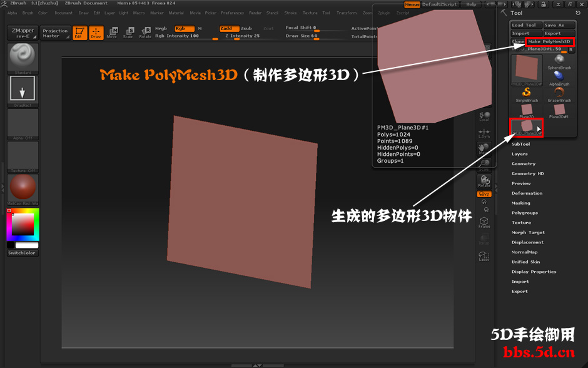Expand the Deformation subpalette
588x368 pixels.
[527, 193]
